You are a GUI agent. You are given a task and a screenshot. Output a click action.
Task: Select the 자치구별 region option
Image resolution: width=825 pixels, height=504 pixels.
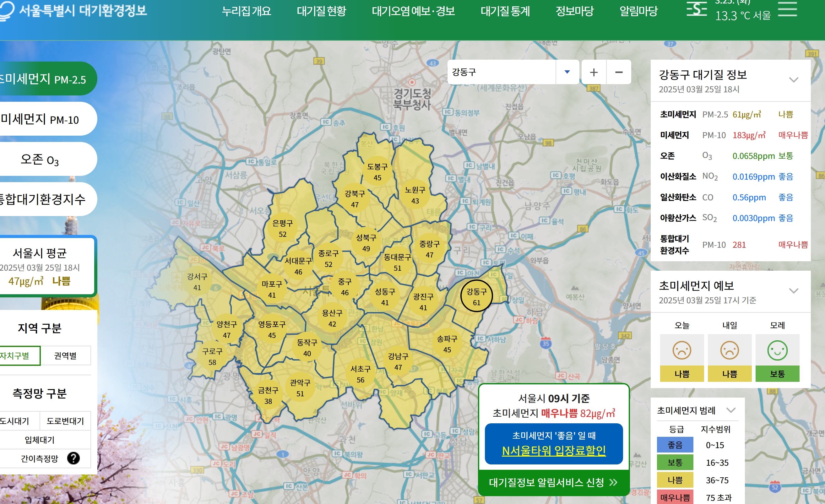[x=15, y=356]
